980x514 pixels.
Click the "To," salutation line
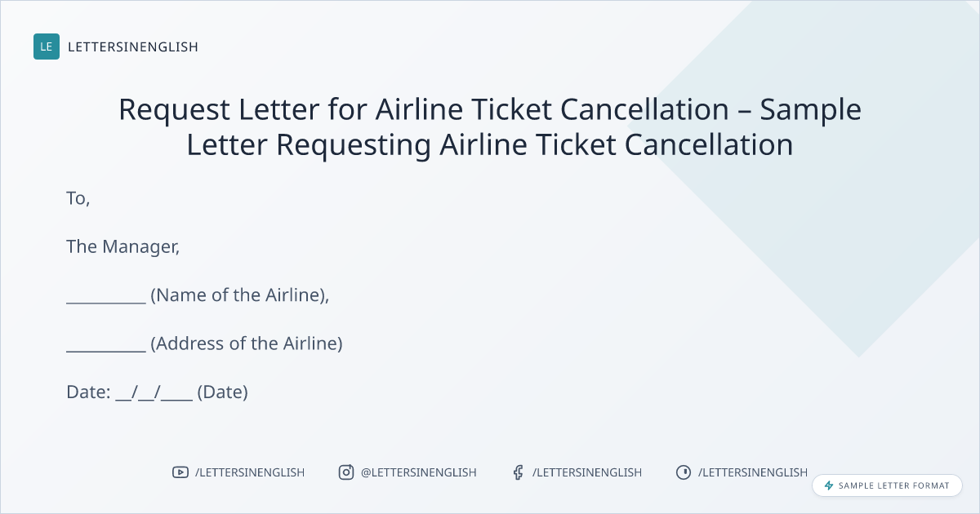click(x=78, y=198)
